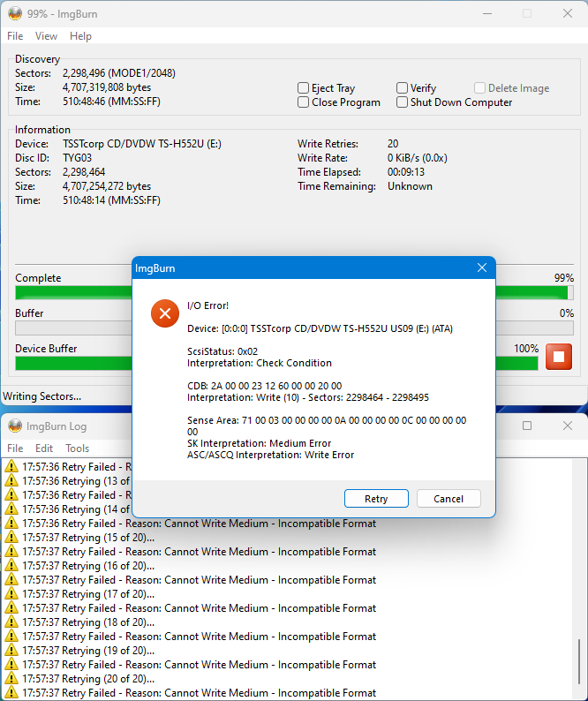Click Retry in the error dialog

click(376, 499)
